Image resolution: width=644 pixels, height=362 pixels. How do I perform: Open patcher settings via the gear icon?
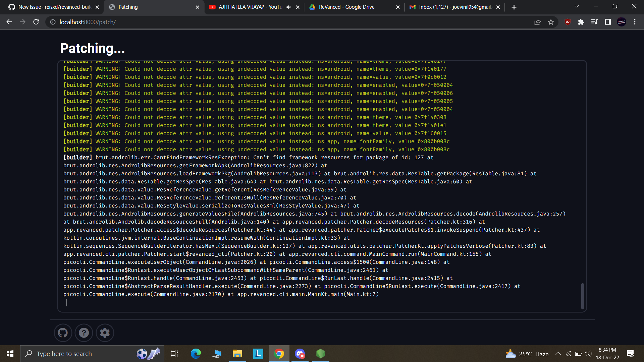pyautogui.click(x=105, y=333)
